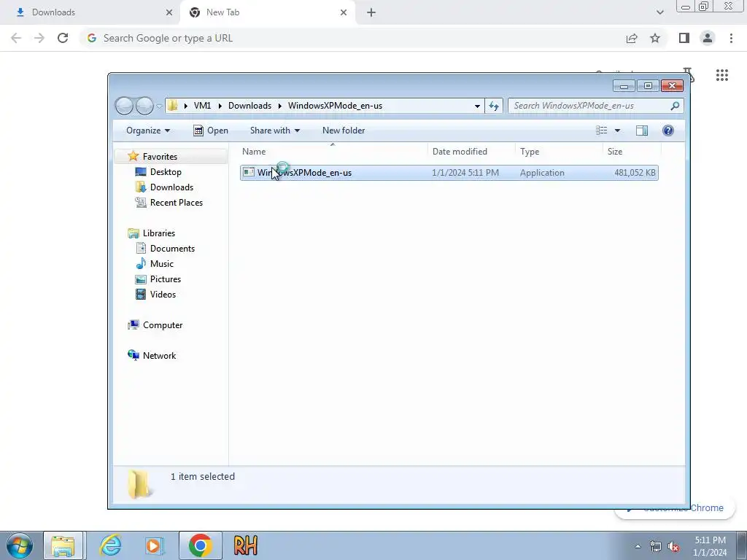747x560 pixels.
Task: Open the address bar history dropdown
Action: 477,106
